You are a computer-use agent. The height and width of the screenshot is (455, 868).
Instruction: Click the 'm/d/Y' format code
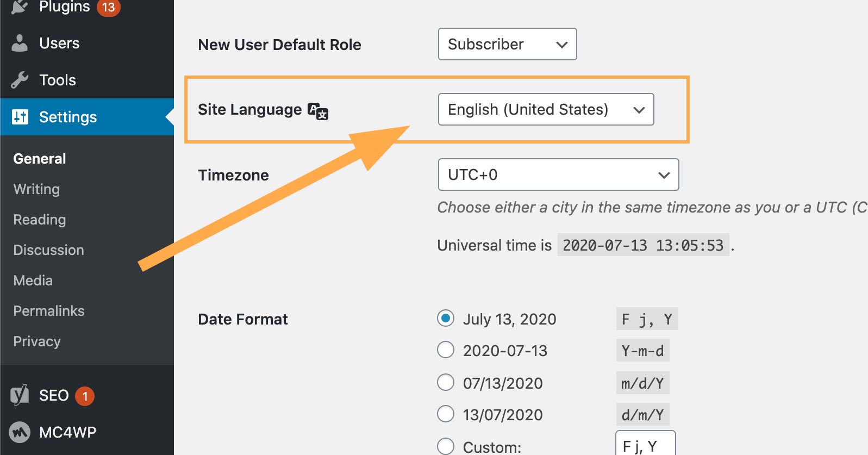click(x=642, y=383)
